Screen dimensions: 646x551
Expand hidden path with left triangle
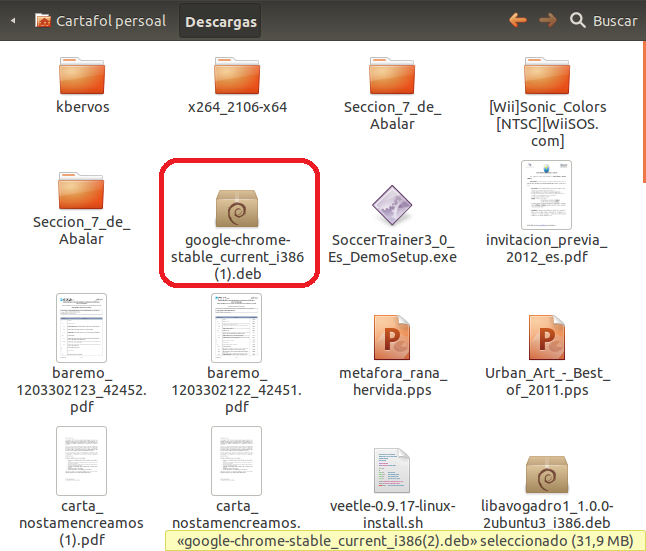13,20
